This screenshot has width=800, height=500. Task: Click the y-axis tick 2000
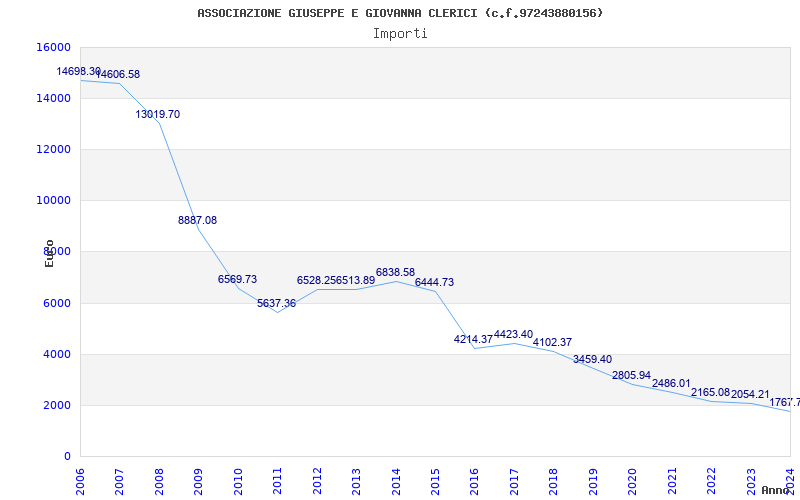(57, 406)
